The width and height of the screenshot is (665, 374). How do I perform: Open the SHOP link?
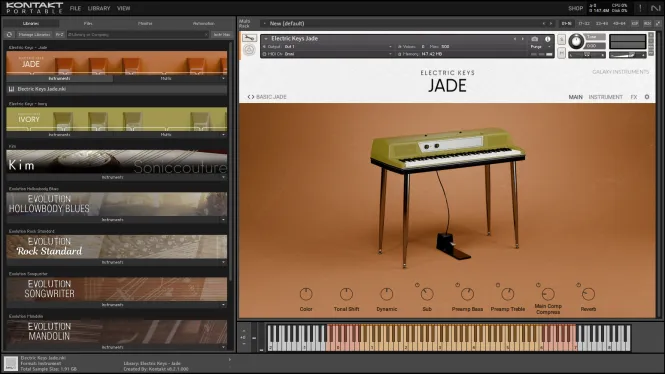click(576, 8)
